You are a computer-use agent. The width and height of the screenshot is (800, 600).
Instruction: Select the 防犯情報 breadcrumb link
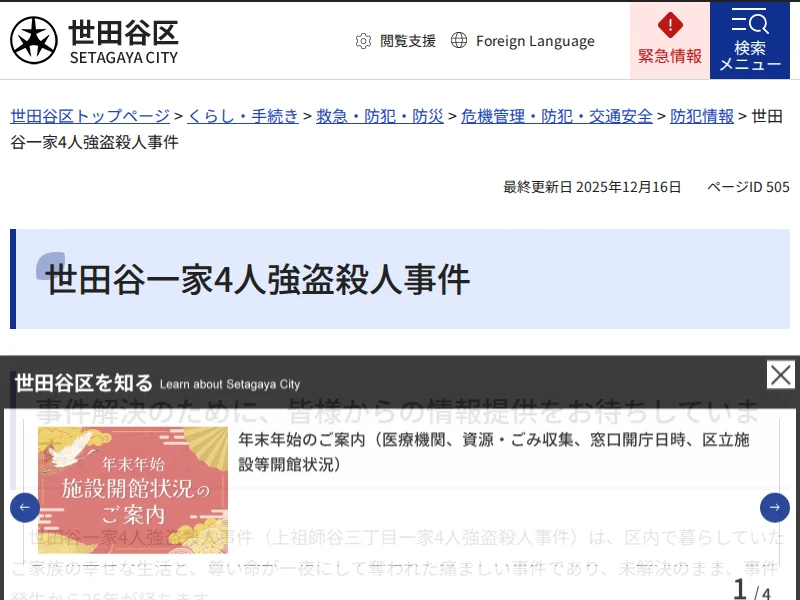coord(702,116)
